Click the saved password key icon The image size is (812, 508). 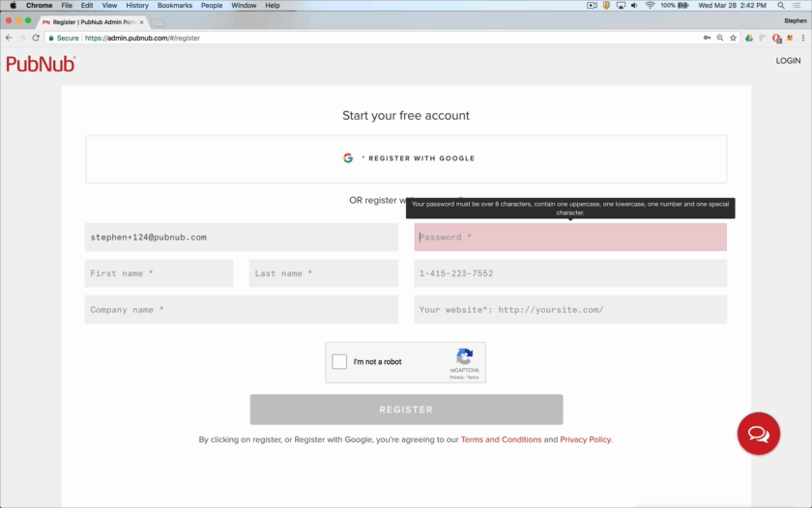pos(707,38)
